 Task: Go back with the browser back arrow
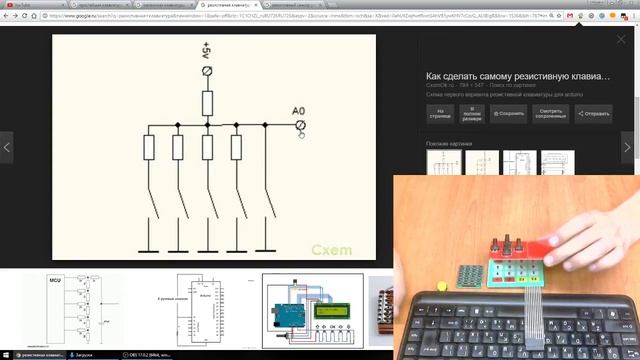tap(6, 16)
